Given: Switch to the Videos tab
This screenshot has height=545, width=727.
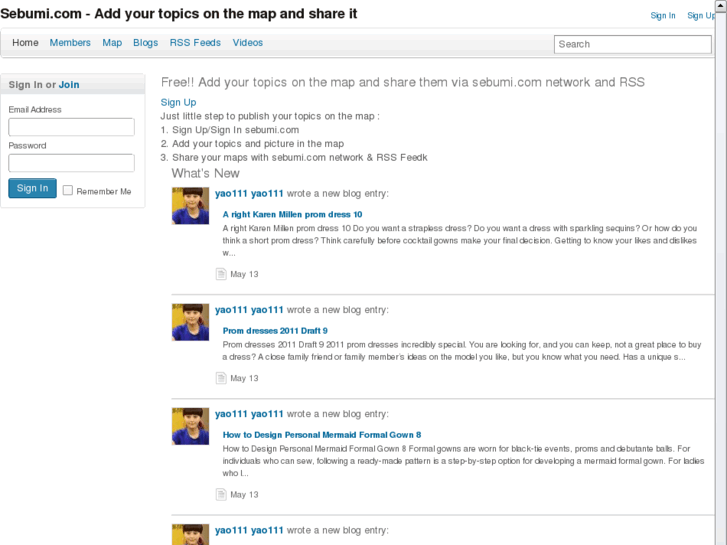Looking at the screenshot, I should coord(248,43).
